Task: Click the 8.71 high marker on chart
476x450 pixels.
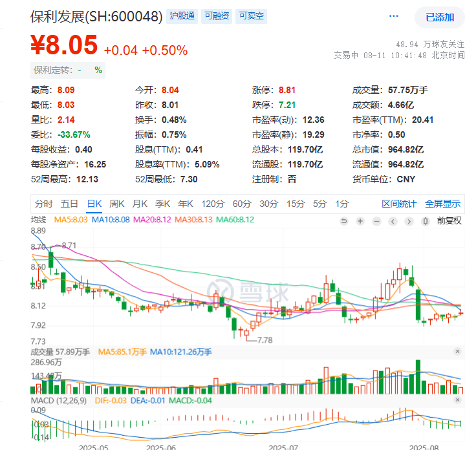Action: [x=69, y=246]
